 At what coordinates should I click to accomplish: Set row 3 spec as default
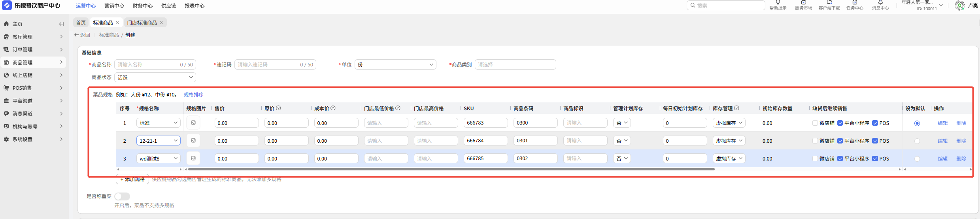pos(917,159)
